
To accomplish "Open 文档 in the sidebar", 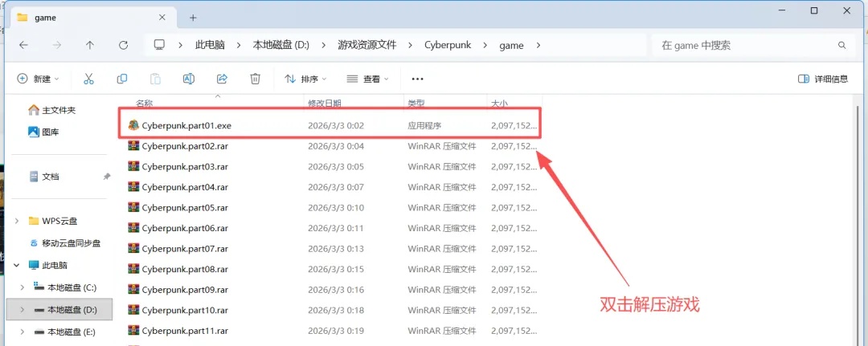I will [43, 177].
